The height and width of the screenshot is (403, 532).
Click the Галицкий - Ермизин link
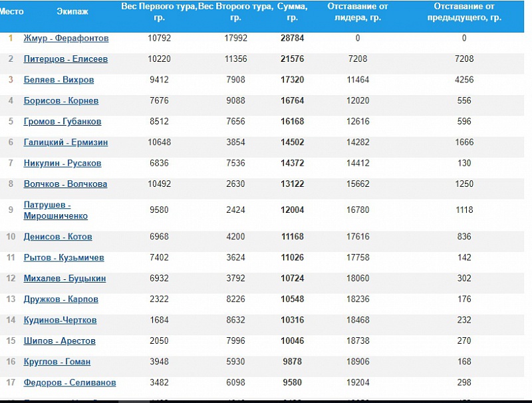65,142
